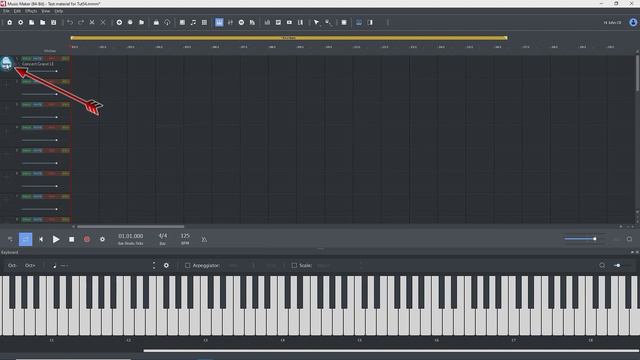Open the Edit menu
Image resolution: width=640 pixels, height=360 pixels.
(17, 11)
